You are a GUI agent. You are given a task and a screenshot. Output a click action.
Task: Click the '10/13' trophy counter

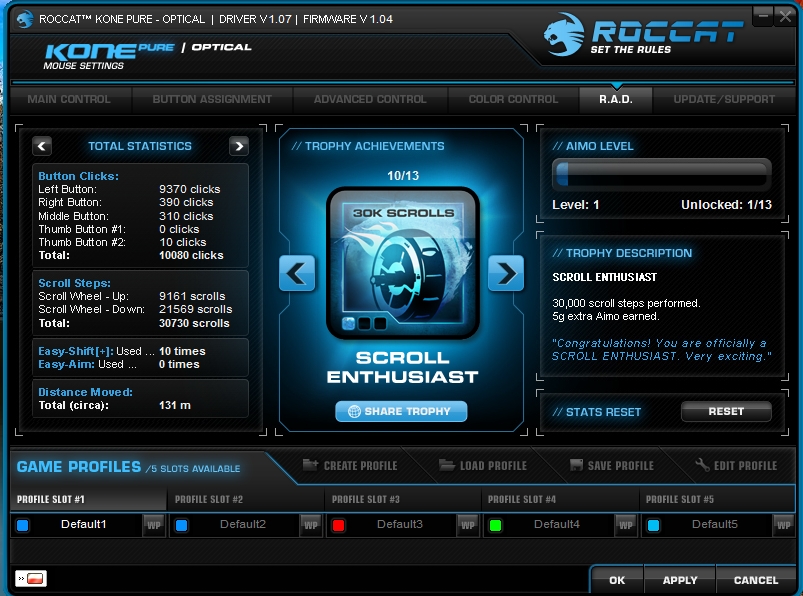(403, 176)
